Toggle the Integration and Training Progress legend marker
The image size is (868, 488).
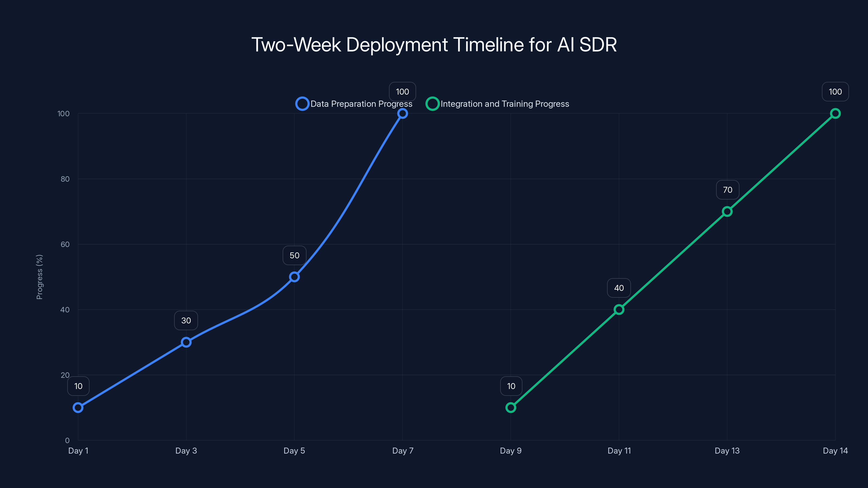point(432,104)
